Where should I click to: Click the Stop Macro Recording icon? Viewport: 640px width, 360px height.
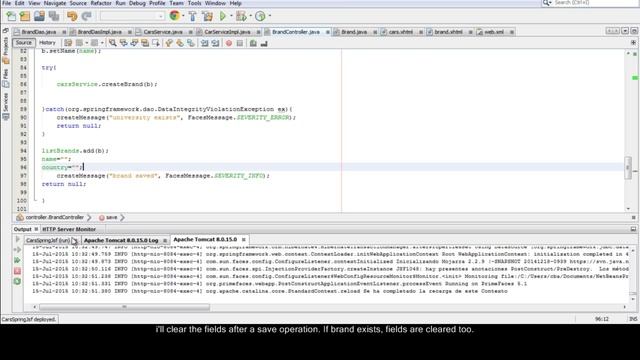240,43
